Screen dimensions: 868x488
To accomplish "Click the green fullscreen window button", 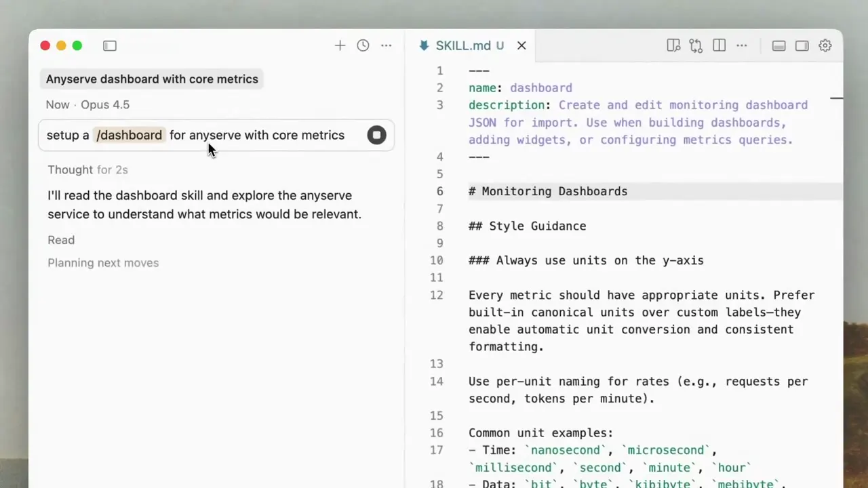I will (x=77, y=45).
